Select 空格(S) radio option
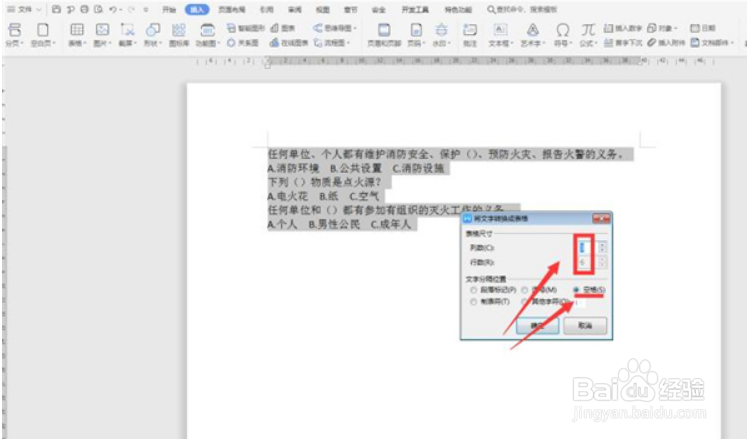This screenshot has height=439, width=747. pyautogui.click(x=589, y=290)
